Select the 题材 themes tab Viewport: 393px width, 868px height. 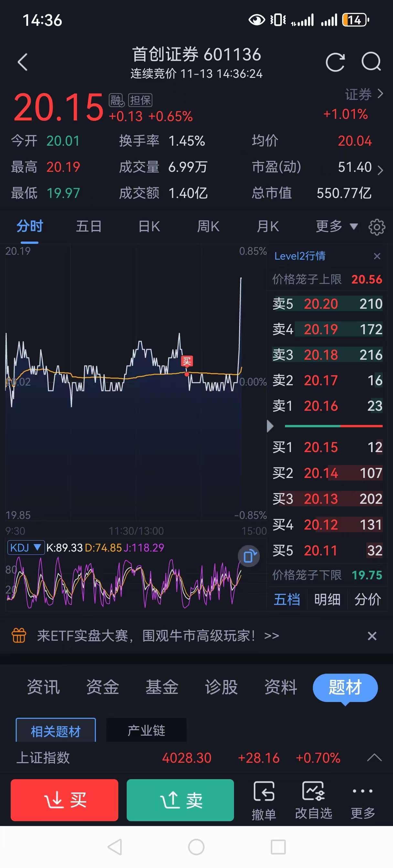click(x=345, y=687)
